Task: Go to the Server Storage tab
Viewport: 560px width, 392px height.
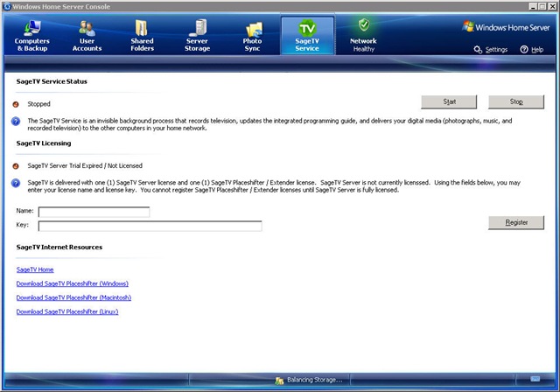Action: click(197, 36)
